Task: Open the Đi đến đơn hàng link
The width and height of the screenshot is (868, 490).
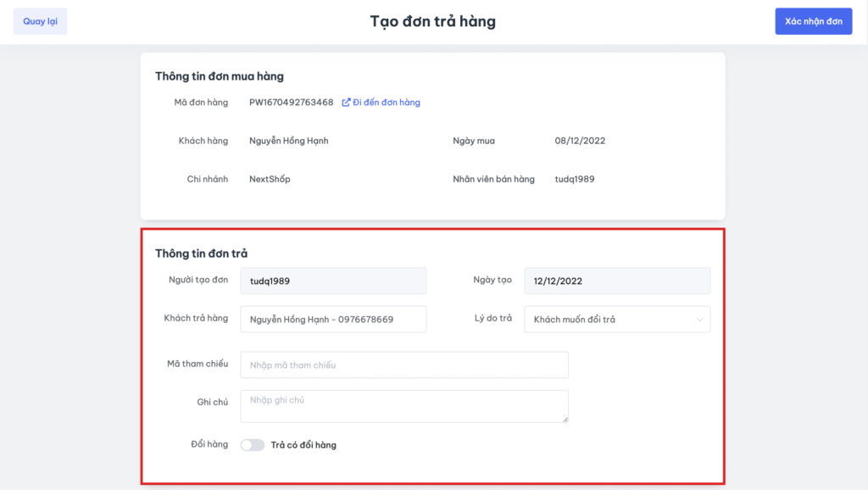Action: (x=386, y=103)
